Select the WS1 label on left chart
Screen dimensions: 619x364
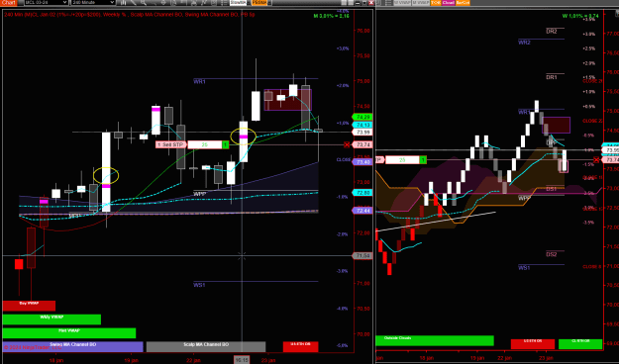tap(199, 285)
